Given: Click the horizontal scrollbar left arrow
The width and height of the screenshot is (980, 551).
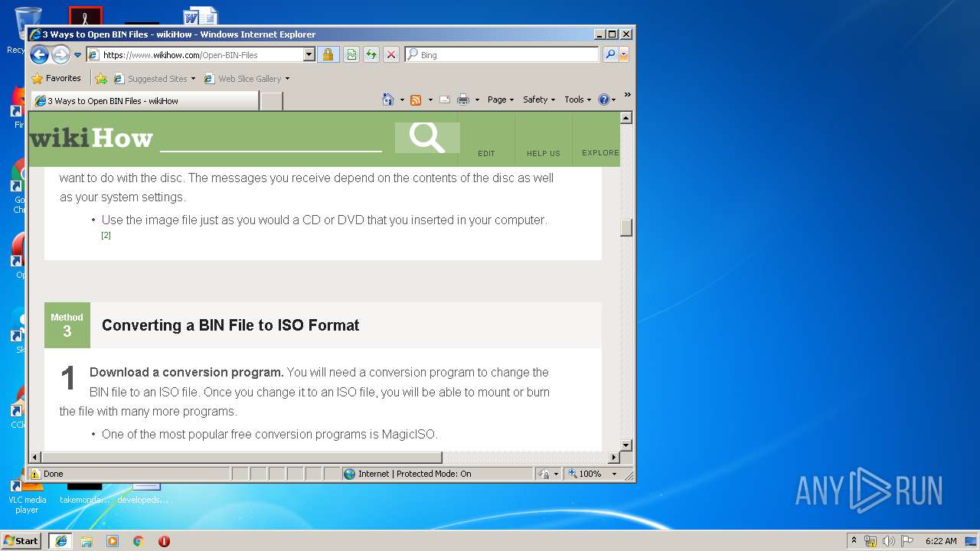Looking at the screenshot, I should tap(34, 458).
